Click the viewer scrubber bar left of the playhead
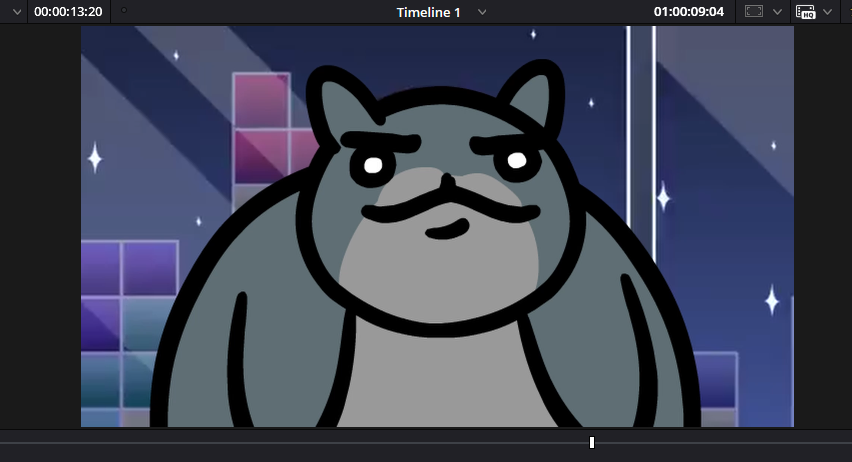Screen dimensions: 852x462 pos(293,443)
